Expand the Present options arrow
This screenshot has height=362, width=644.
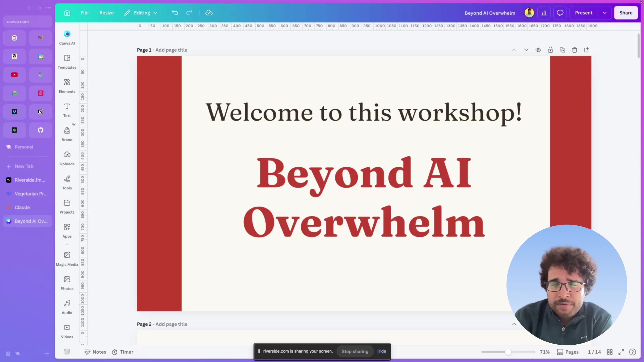pos(604,13)
